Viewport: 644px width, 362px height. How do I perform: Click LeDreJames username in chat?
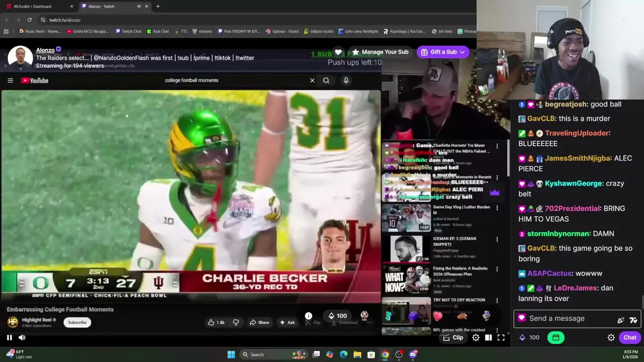(x=575, y=288)
